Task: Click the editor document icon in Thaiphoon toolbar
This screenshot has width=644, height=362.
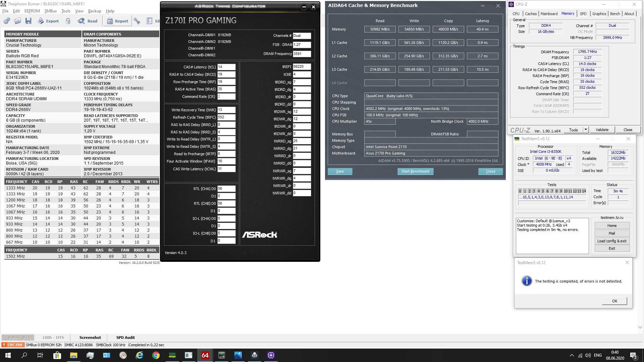Action: (x=149, y=21)
